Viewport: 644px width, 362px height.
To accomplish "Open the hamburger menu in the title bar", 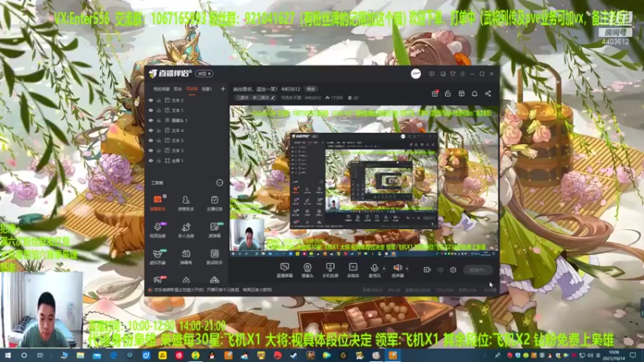I will coord(462,74).
